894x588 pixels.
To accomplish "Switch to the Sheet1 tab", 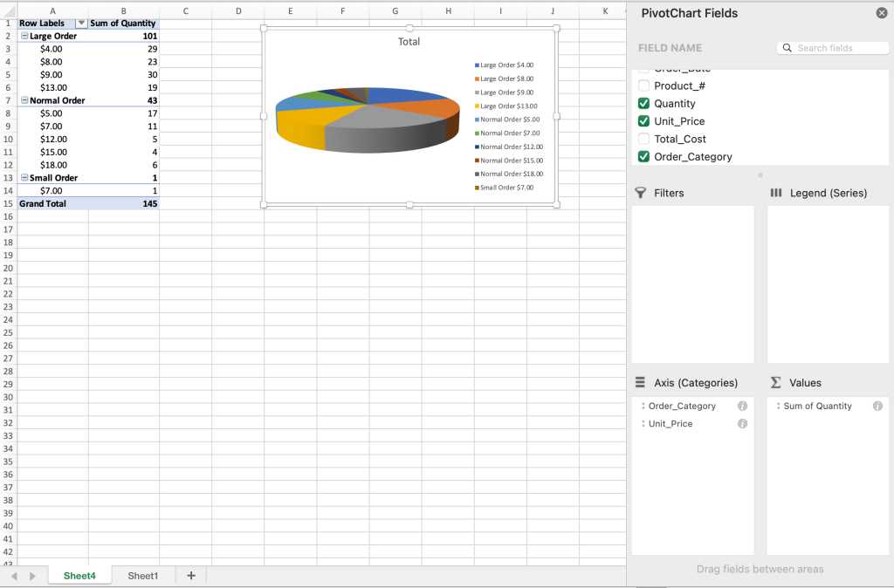I will click(x=142, y=576).
